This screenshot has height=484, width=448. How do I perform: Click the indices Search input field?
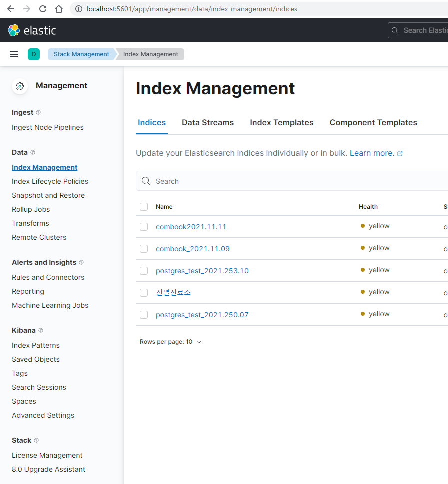(x=292, y=181)
